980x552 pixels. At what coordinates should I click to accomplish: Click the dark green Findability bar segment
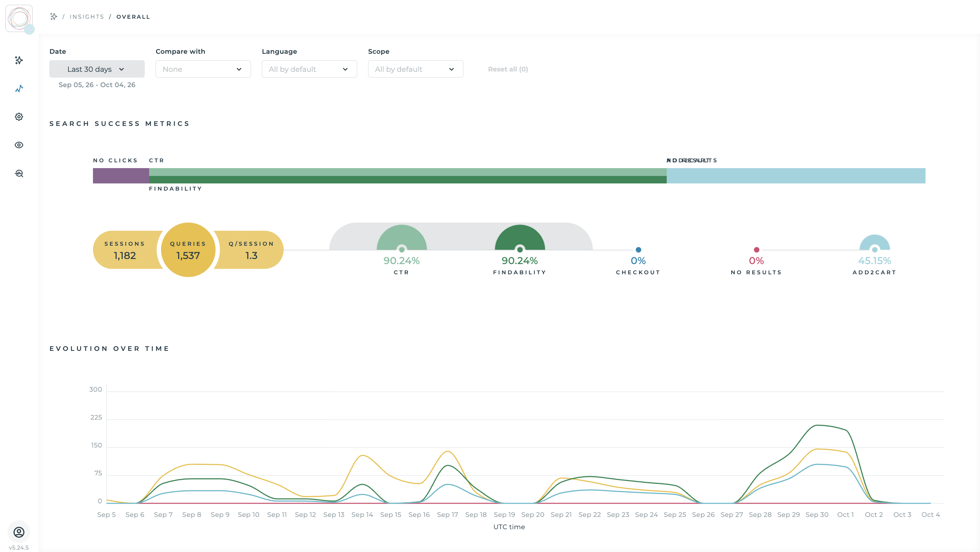408,180
